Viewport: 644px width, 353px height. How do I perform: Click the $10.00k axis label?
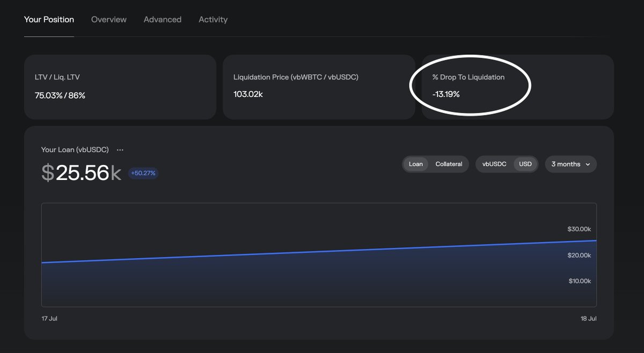(x=579, y=281)
